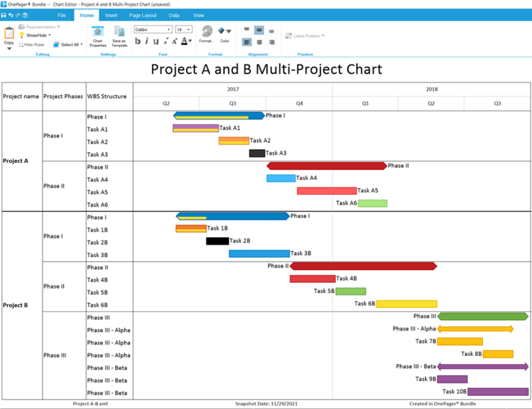Increase font size with larger A icon
Screen dimensions: 532x409
(174, 42)
